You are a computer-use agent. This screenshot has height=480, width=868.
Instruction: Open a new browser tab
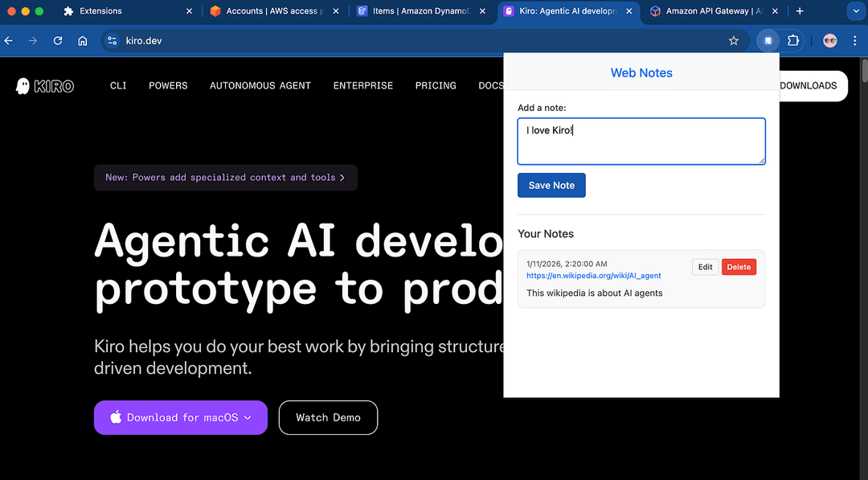[x=800, y=11]
